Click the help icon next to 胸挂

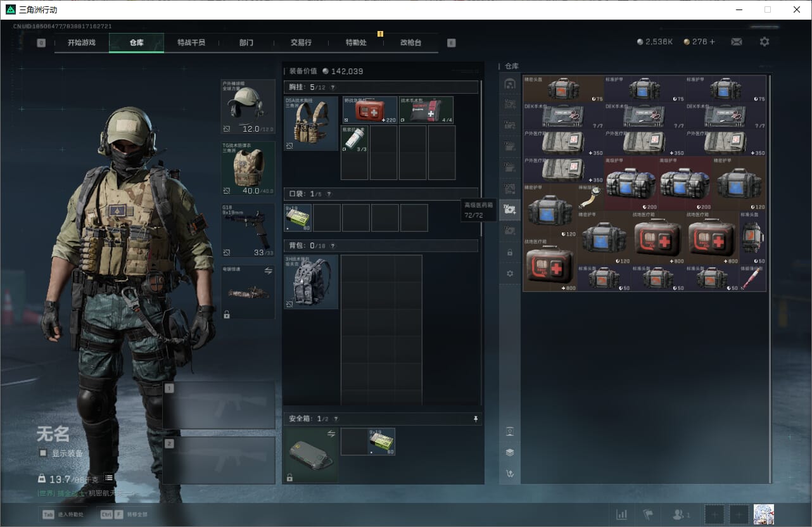click(333, 87)
